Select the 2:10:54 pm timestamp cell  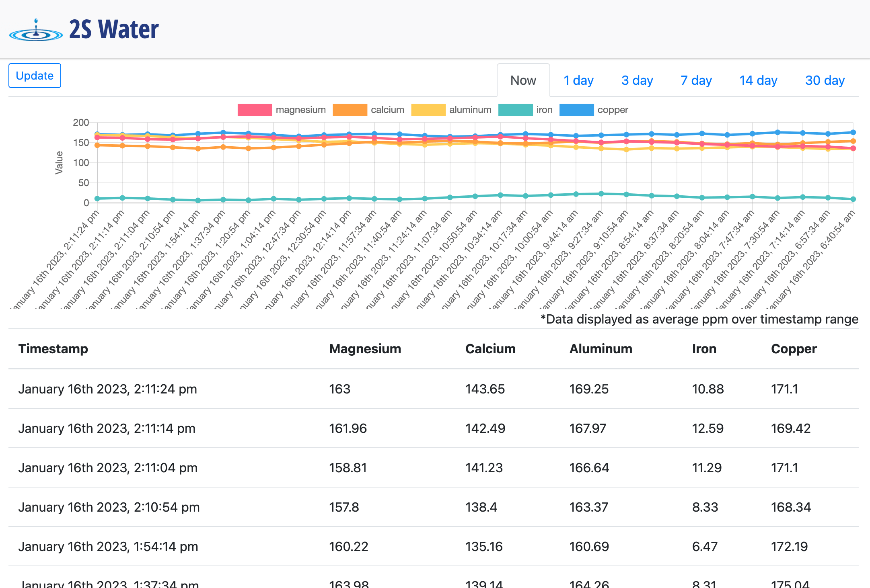point(109,507)
